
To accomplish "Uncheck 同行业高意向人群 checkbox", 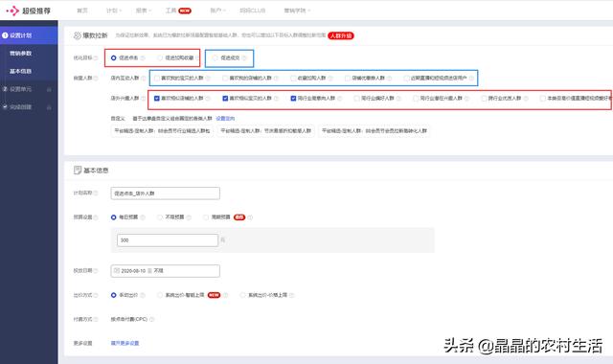I will pyautogui.click(x=293, y=98).
